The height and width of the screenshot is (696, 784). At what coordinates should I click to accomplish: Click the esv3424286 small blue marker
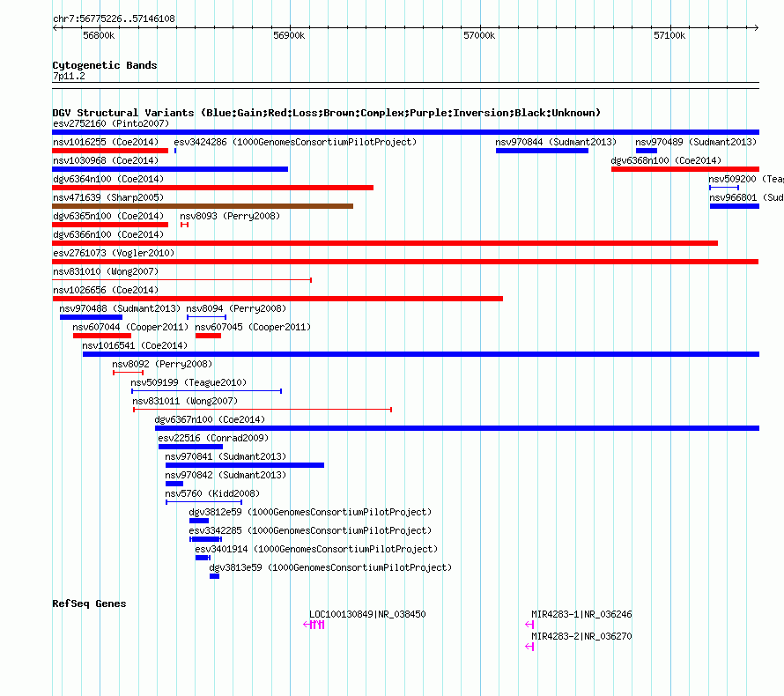click(x=175, y=151)
